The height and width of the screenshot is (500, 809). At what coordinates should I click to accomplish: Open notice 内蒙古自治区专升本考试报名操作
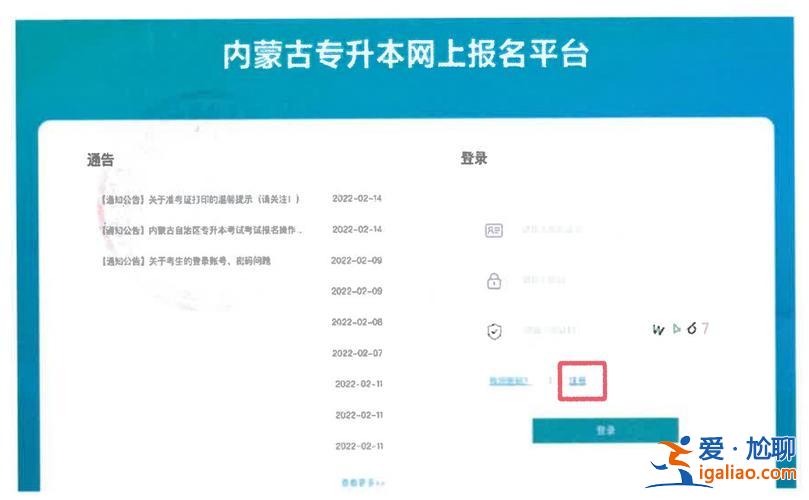click(x=201, y=230)
